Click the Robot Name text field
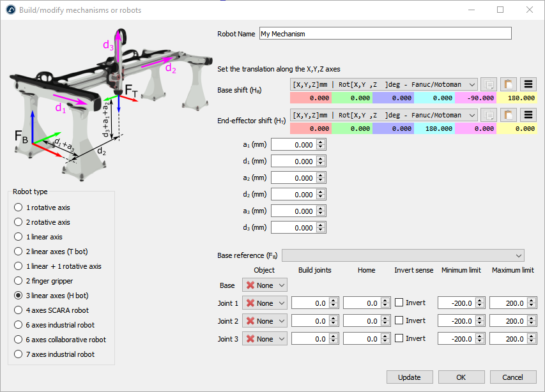Viewport: 545px width, 392px height. (385, 34)
